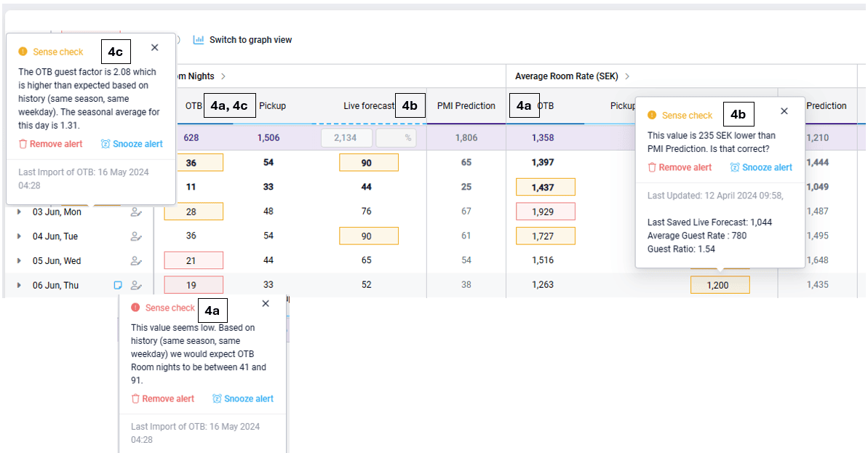The height and width of the screenshot is (453, 868).
Task: Open the note icon on 06 Jun, Thu row
Action: point(118,285)
